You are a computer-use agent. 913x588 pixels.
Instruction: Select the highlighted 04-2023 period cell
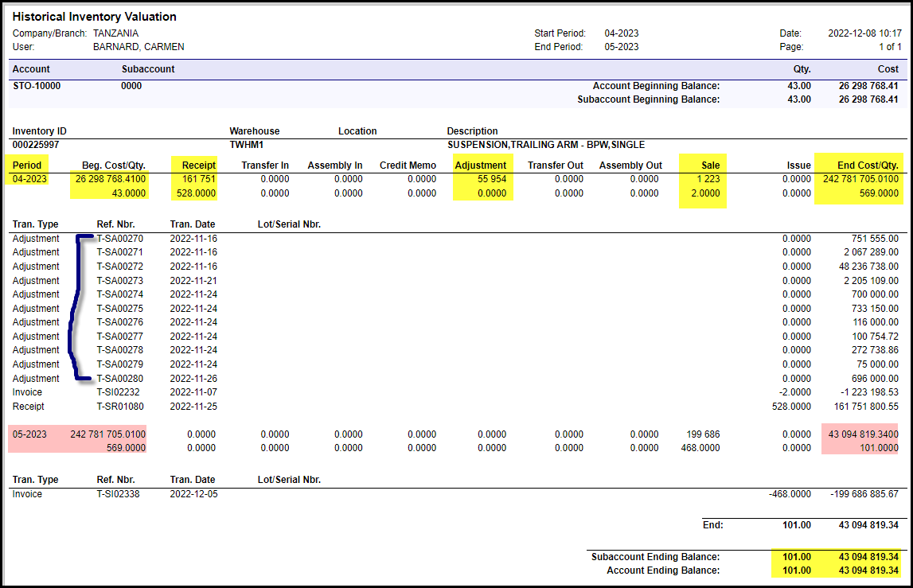29,179
